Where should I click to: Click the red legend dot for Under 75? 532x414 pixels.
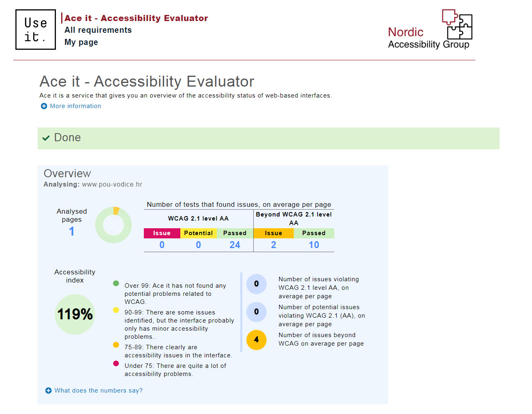pyautogui.click(x=116, y=363)
